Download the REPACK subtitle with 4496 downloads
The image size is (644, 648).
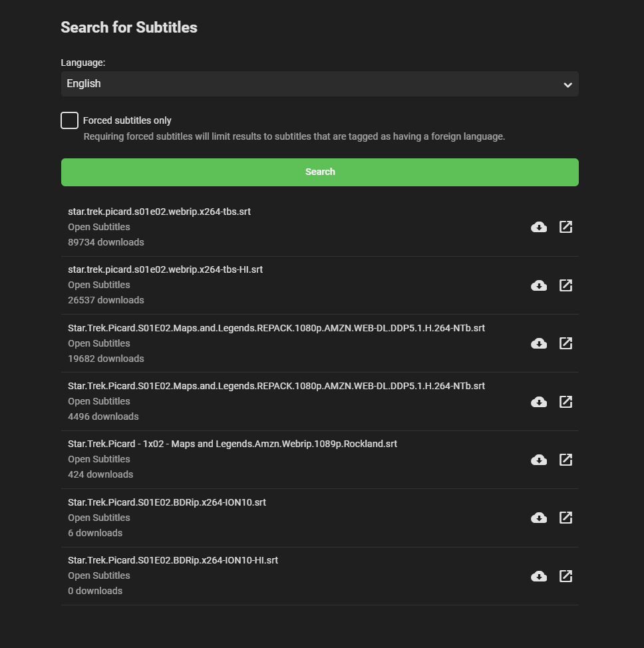539,402
